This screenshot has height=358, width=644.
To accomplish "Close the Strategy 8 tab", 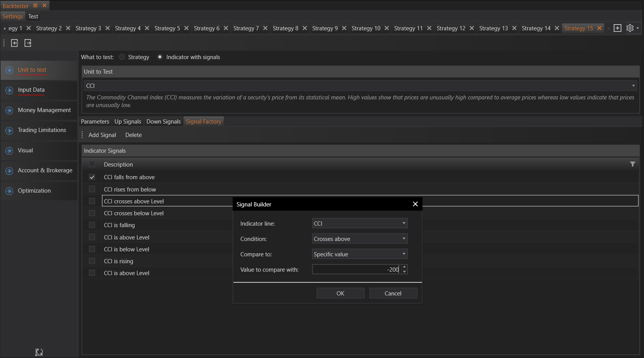I will [x=305, y=28].
